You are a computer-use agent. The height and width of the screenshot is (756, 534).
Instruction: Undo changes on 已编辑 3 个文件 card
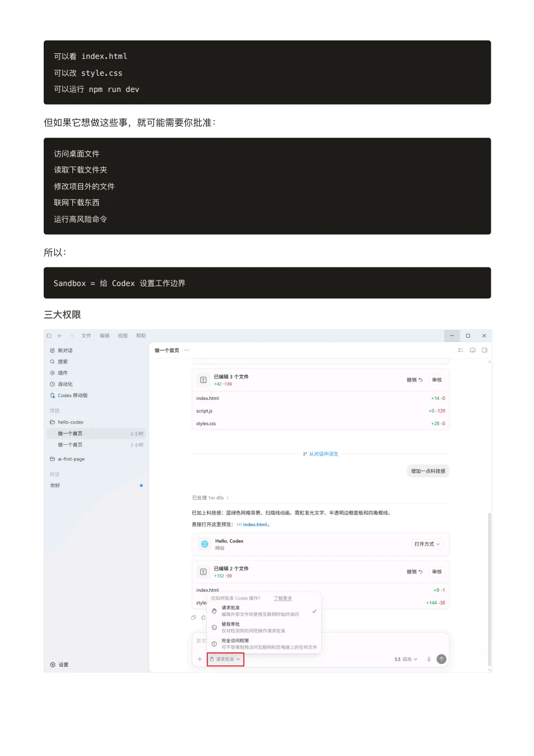coord(415,380)
